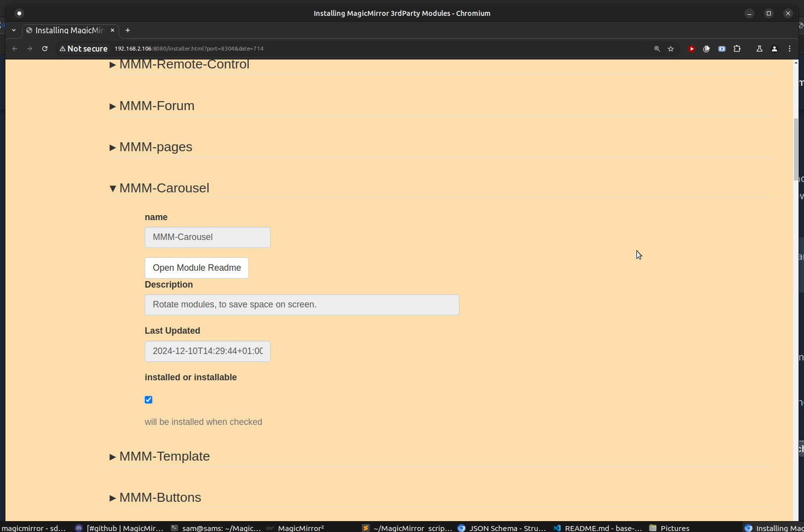The image size is (804, 532).
Task: Open the profile avatar menu
Action: 774,49
